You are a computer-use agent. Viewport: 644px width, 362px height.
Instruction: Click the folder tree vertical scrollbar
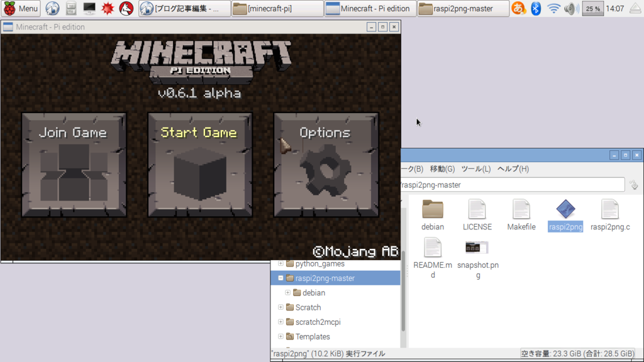click(403, 290)
